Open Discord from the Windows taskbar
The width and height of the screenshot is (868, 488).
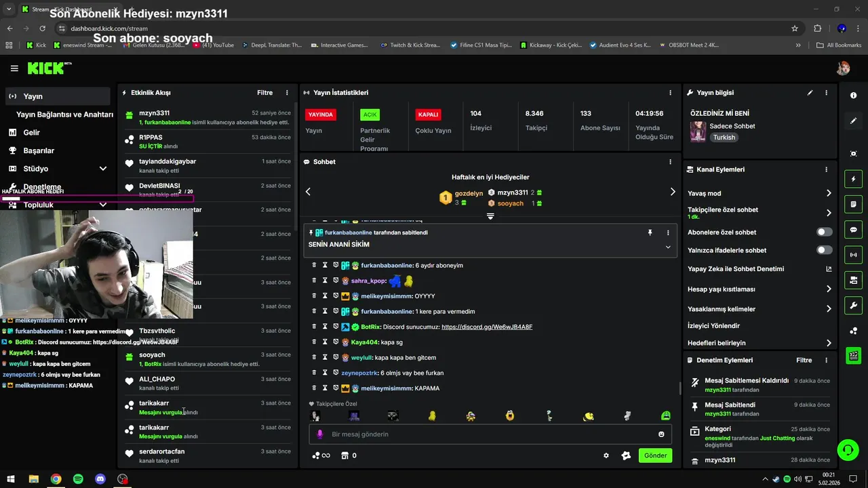pyautogui.click(x=100, y=479)
